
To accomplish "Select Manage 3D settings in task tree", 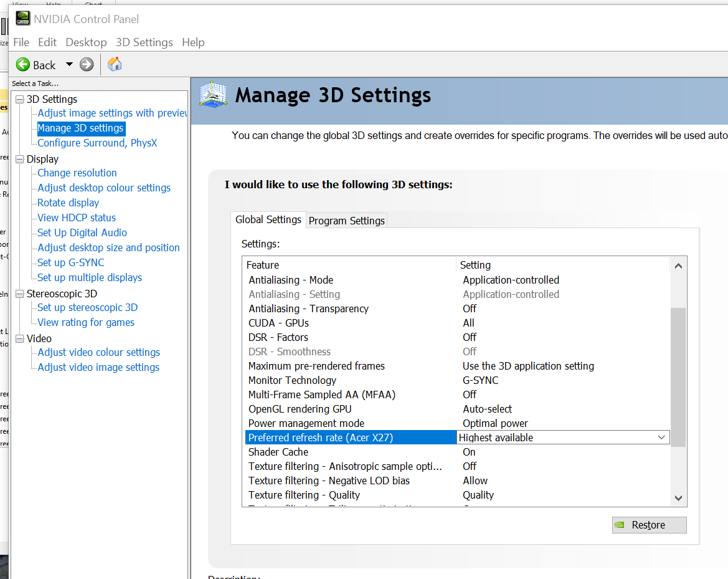I will click(81, 128).
